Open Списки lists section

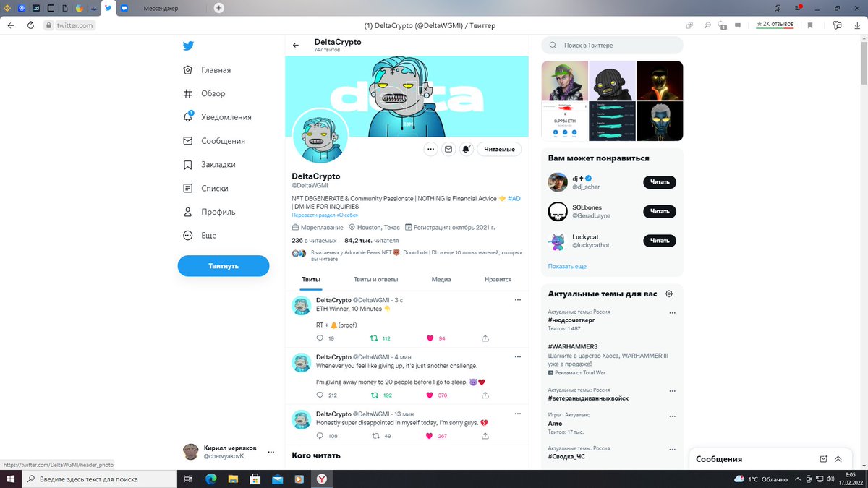point(205,188)
